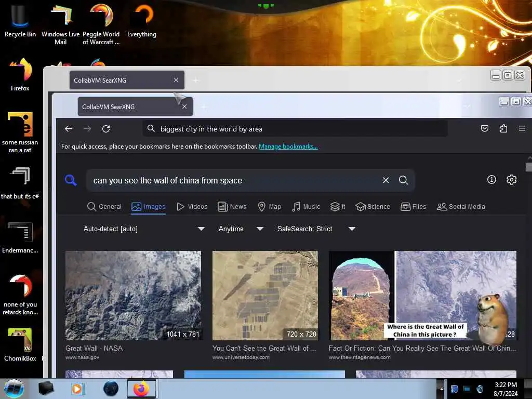Switch to the Social Media tab
This screenshot has width=532, height=399.
[x=461, y=207]
